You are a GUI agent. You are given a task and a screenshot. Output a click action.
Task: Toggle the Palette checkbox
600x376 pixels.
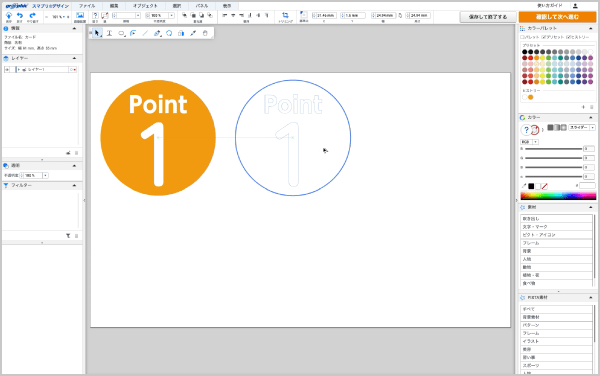(522, 37)
